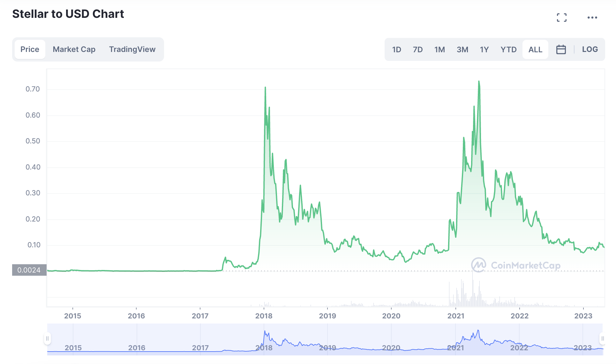Toggle the LOG scale option
616x364 pixels.
click(590, 49)
